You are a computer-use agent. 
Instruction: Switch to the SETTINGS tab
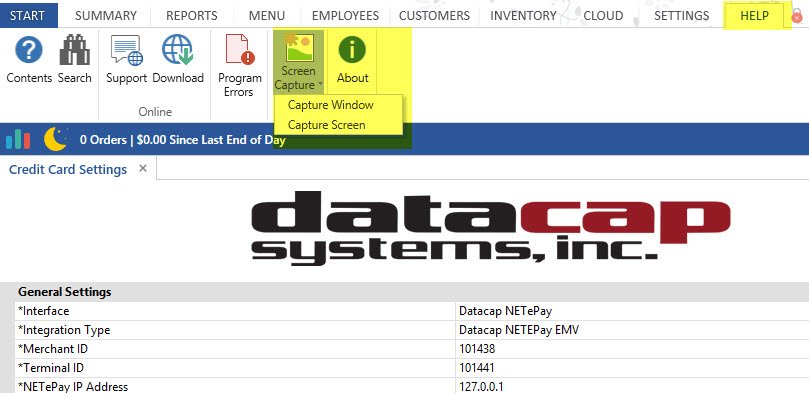[x=682, y=15]
